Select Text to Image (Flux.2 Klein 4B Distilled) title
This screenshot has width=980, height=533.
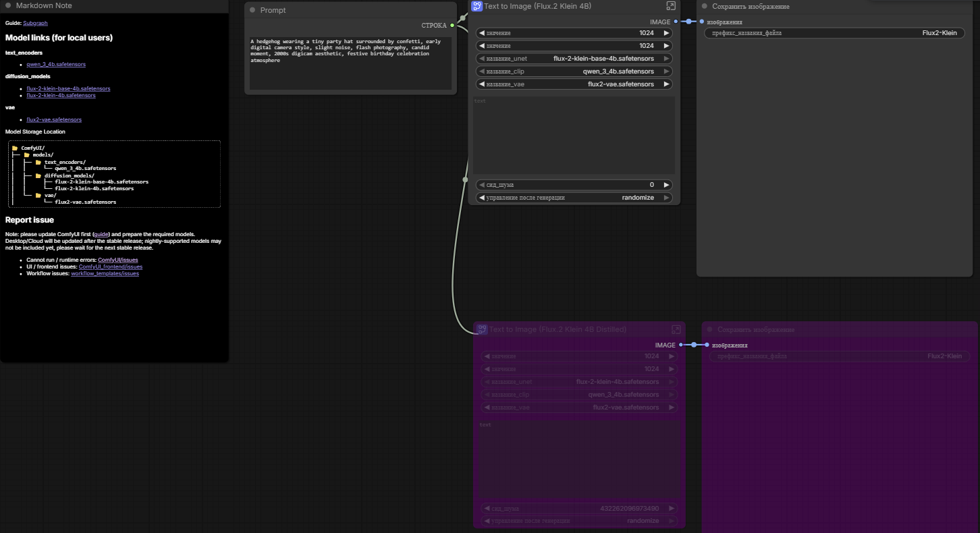(557, 329)
